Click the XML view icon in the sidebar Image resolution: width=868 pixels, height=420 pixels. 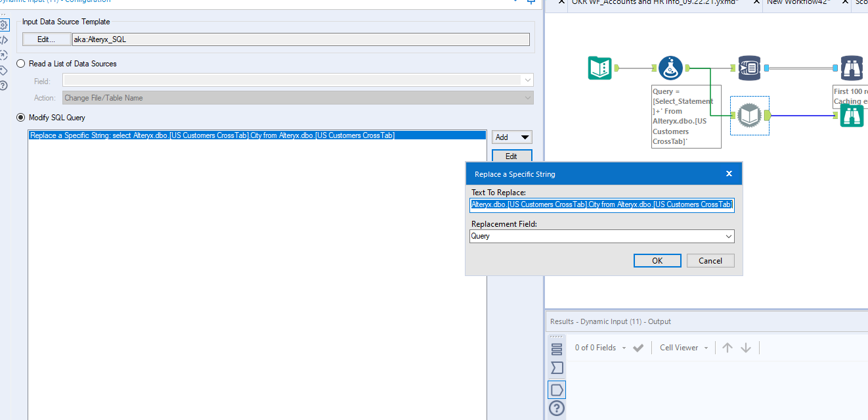[x=5, y=39]
